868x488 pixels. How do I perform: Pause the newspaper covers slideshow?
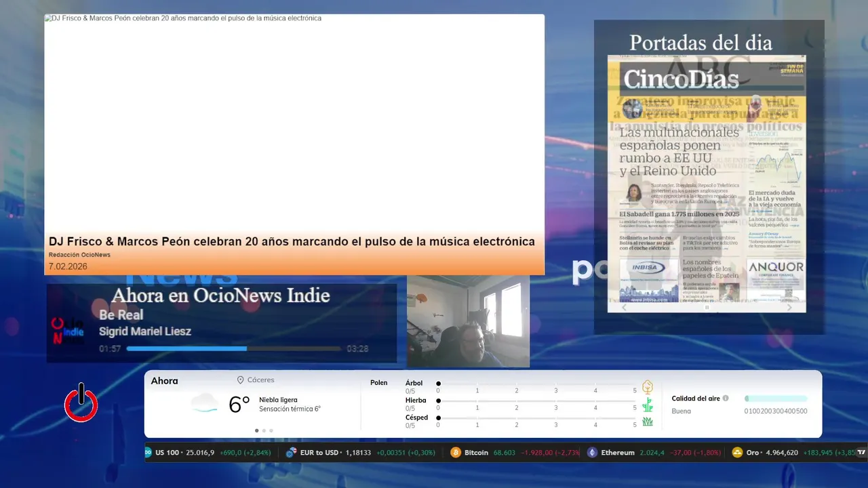point(707,308)
